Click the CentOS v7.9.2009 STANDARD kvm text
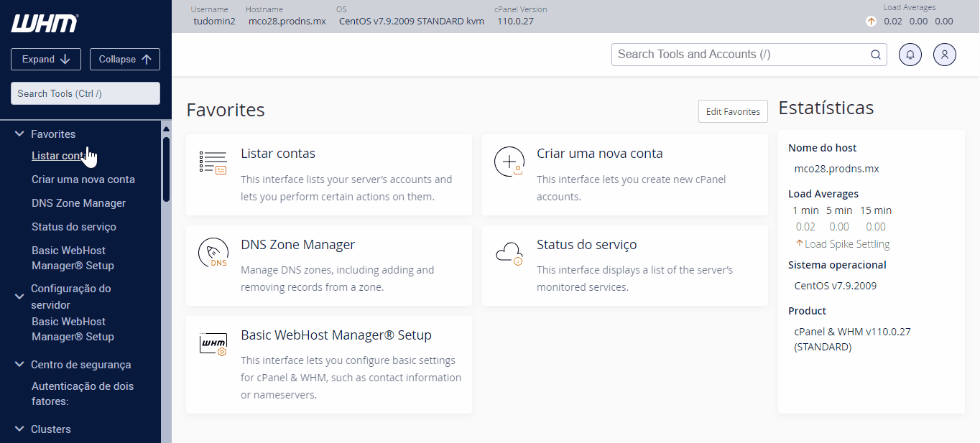The height and width of the screenshot is (443, 980). [412, 22]
